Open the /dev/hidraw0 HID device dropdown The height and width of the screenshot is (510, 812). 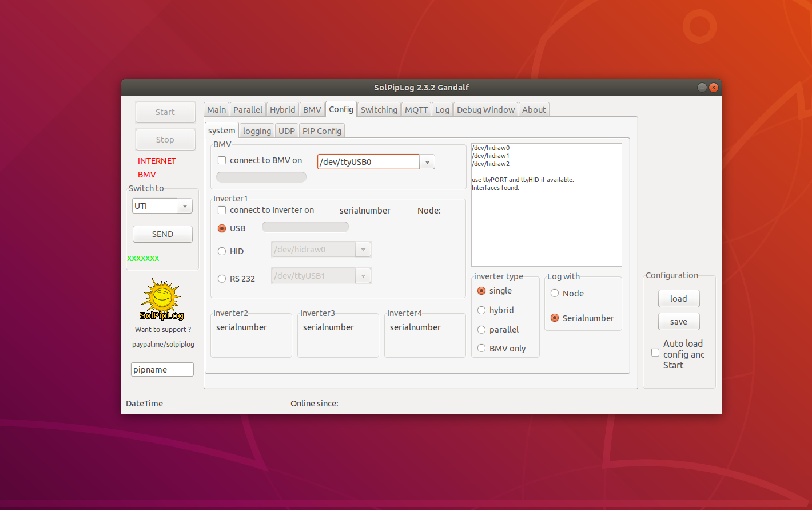363,250
